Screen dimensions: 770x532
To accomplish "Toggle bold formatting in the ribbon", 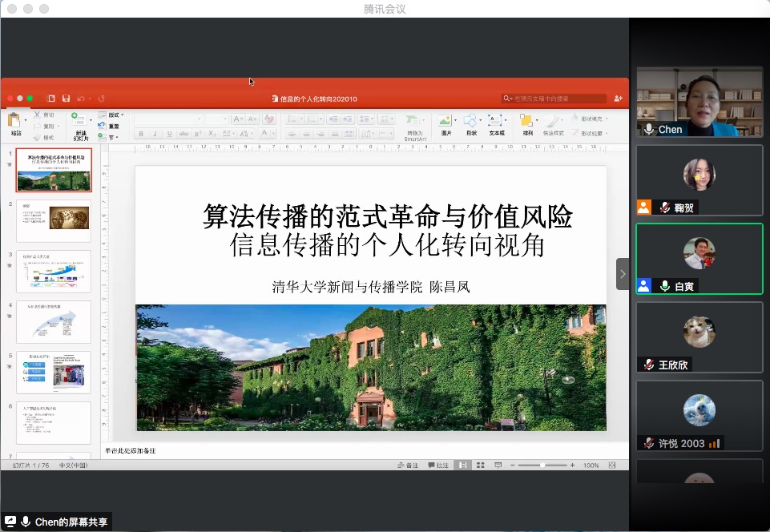I will click(140, 133).
